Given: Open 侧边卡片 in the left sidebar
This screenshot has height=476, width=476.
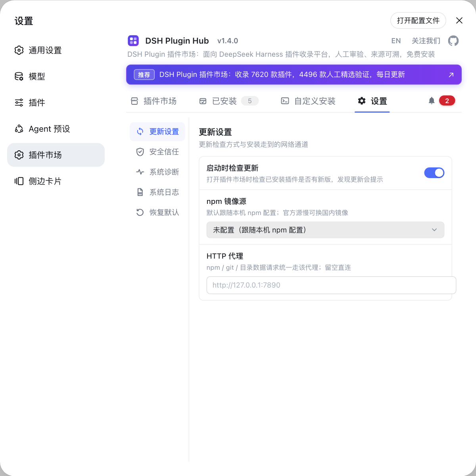Looking at the screenshot, I should (56, 181).
